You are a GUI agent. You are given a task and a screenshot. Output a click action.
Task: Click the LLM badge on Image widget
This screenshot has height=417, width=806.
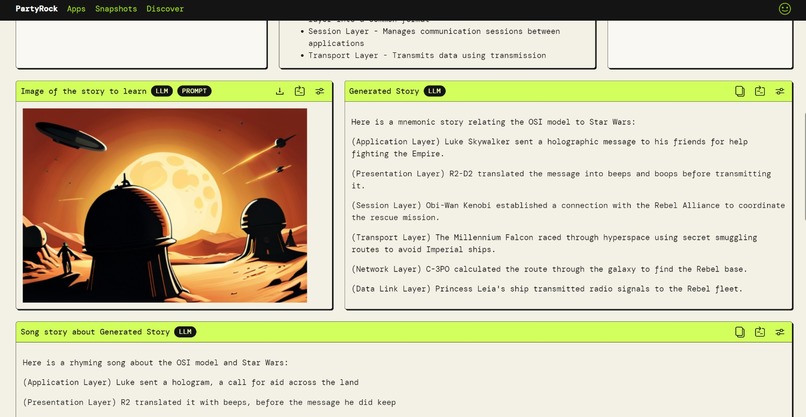(x=161, y=92)
